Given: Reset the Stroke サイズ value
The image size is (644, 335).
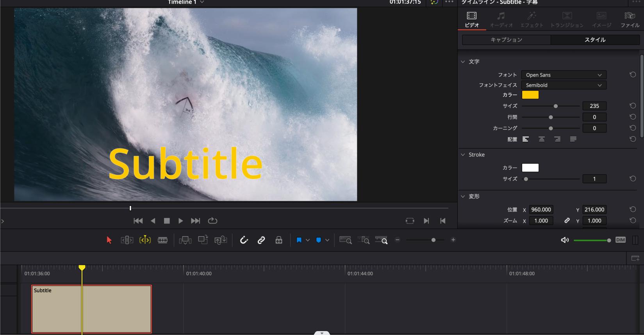Looking at the screenshot, I should 633,179.
